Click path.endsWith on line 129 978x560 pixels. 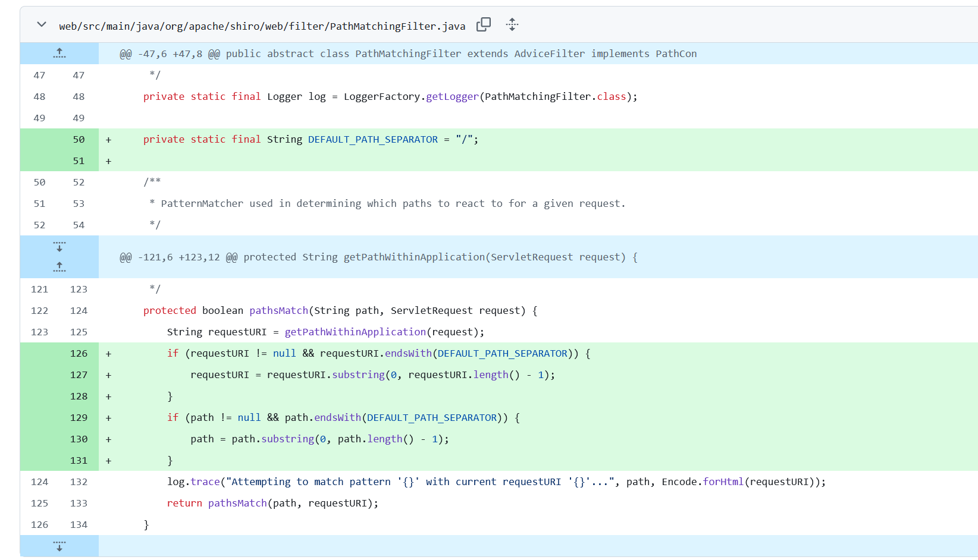323,417
